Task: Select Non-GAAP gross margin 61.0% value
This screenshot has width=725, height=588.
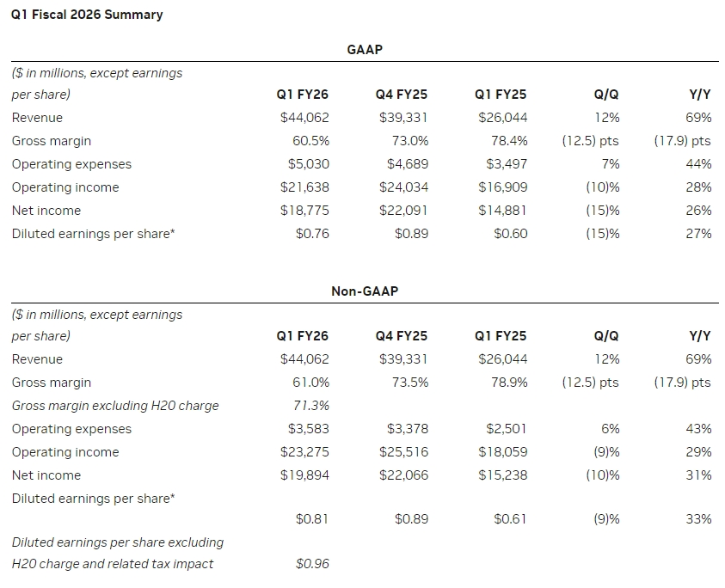Action: 310,383
